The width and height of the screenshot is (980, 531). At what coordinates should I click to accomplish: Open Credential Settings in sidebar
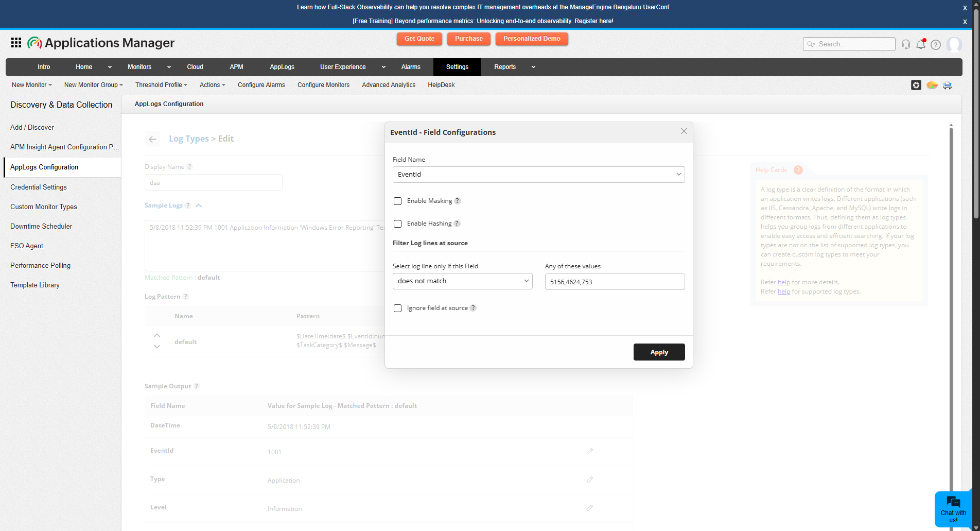point(39,187)
